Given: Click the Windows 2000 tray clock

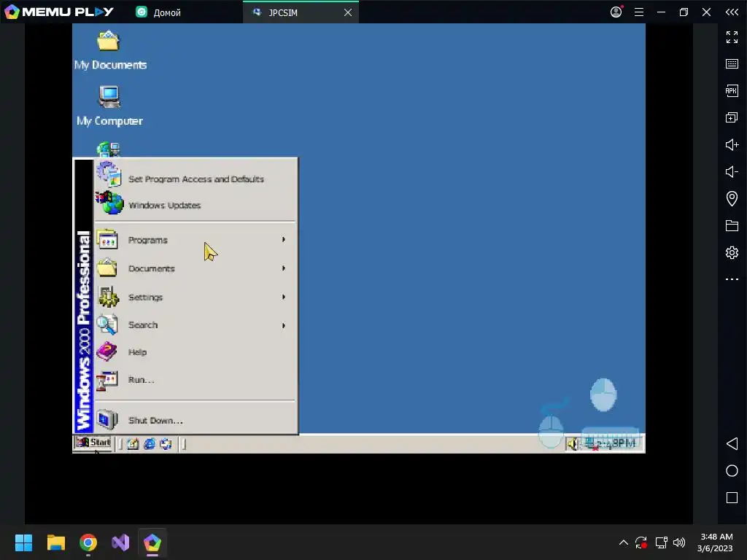Looking at the screenshot, I should tap(617, 443).
